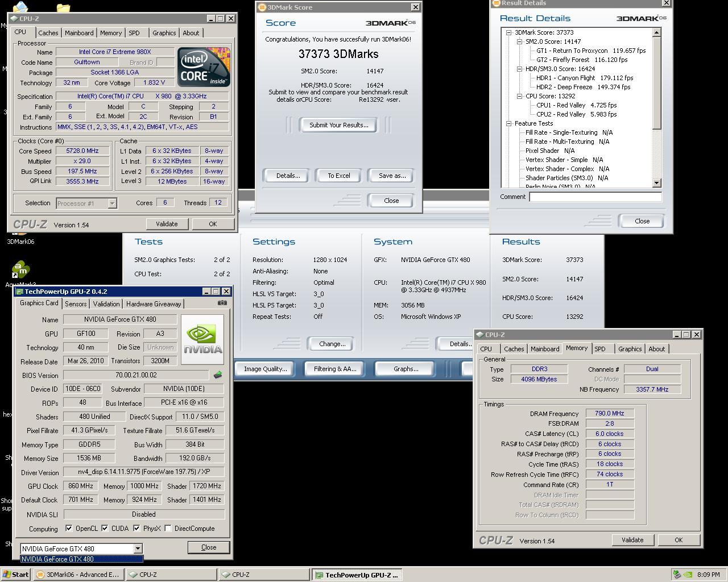
Task: Collapse the Feature Tests tree node
Action: coord(509,123)
